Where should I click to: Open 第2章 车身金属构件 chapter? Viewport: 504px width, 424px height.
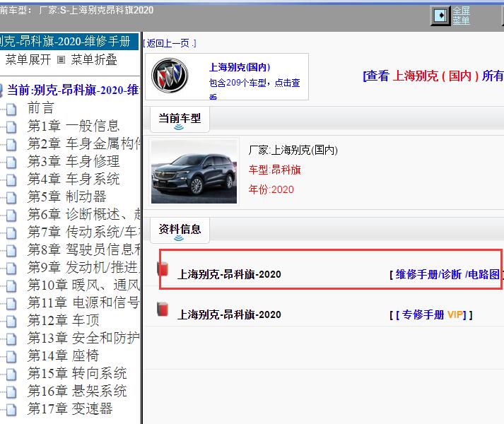[84, 143]
